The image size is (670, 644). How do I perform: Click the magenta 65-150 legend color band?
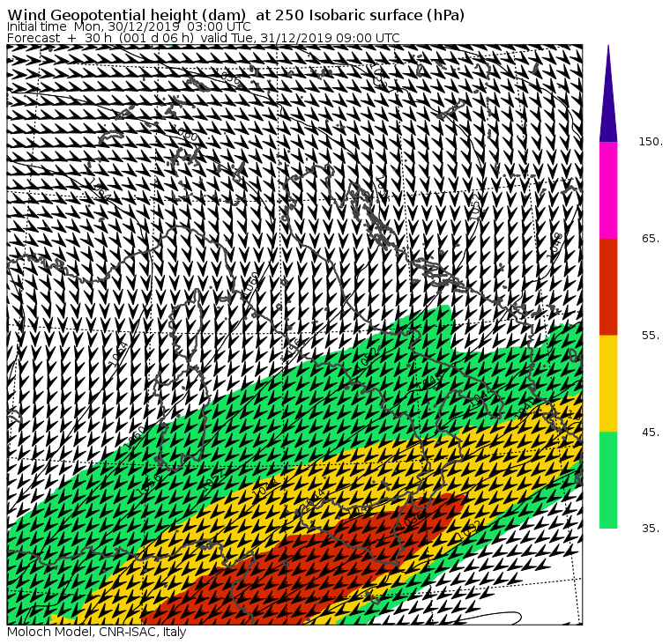(608, 190)
